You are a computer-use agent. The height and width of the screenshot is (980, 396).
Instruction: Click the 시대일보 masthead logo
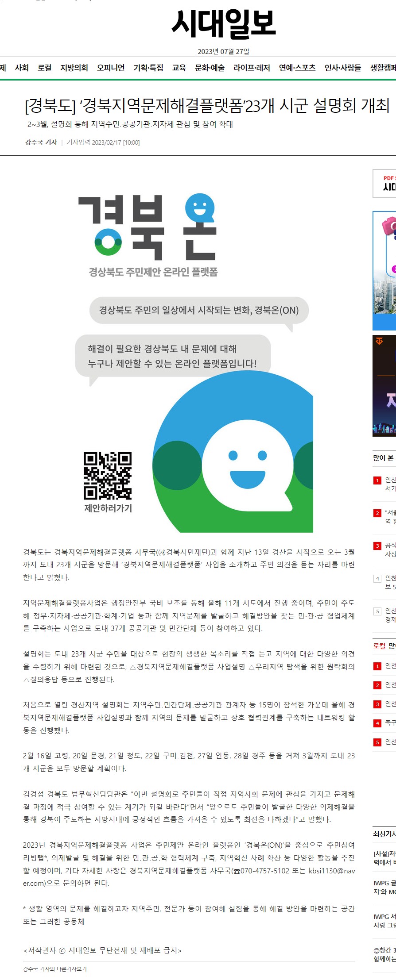click(x=224, y=24)
